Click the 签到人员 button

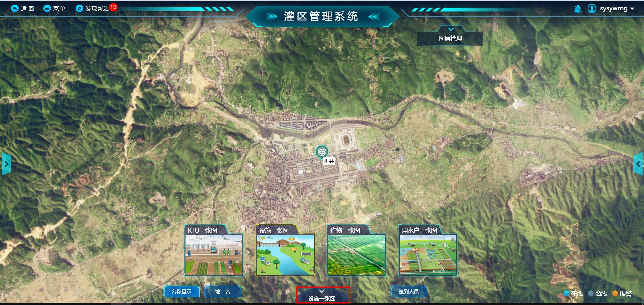409,291
